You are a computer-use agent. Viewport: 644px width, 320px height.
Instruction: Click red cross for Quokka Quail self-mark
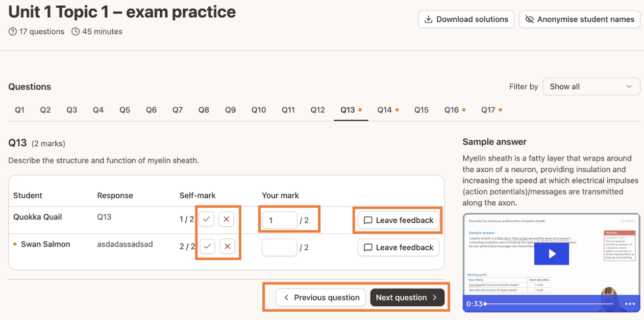227,220
